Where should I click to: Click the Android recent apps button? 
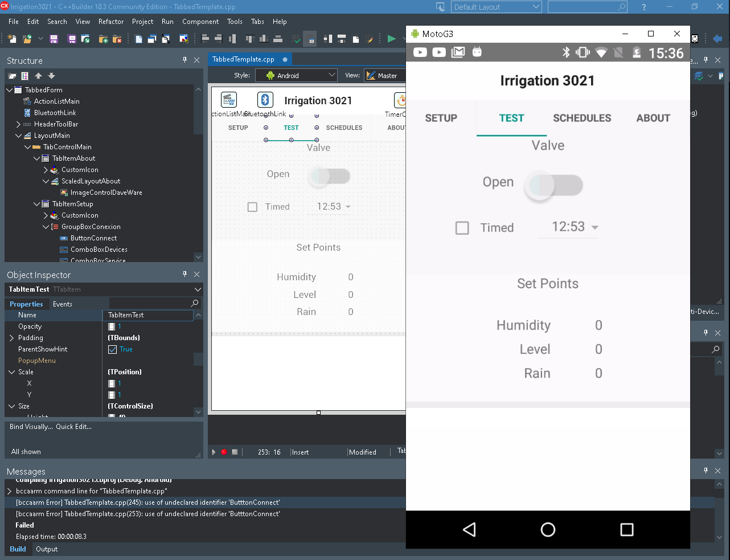[x=627, y=530]
